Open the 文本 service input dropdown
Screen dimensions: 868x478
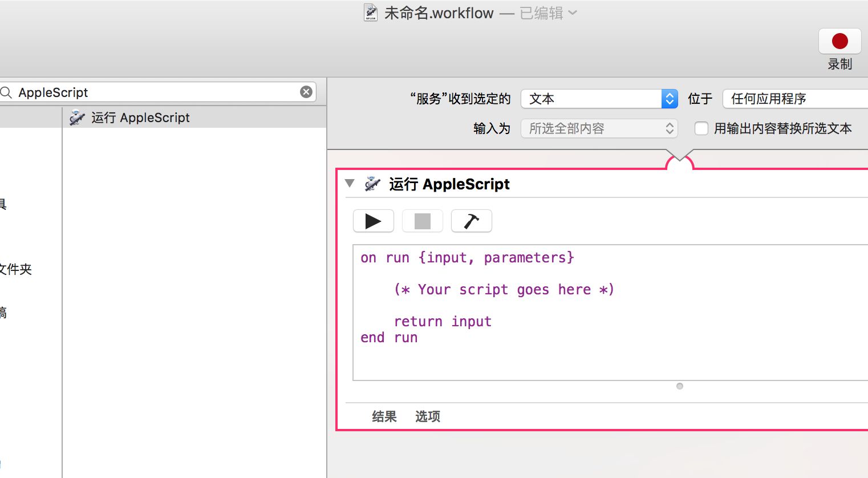coord(599,99)
